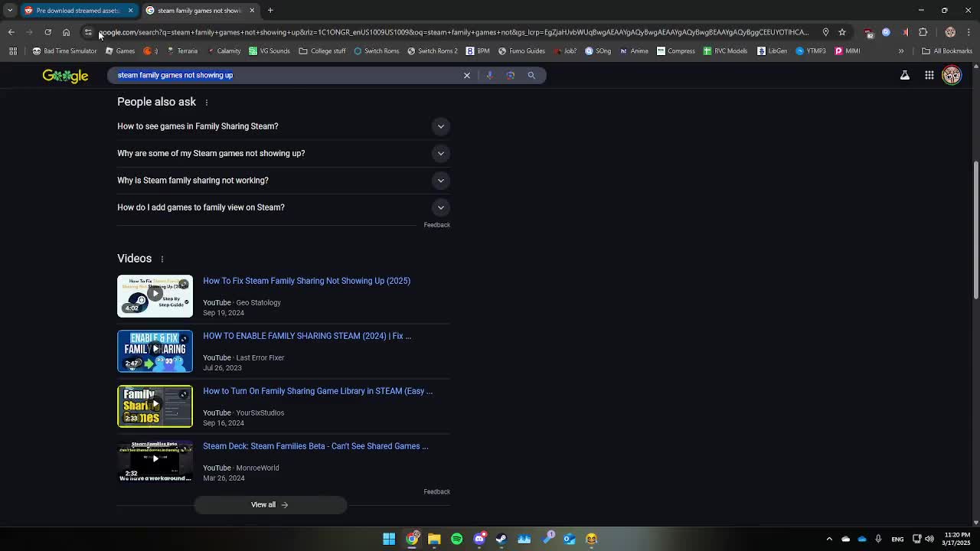Open Videos section options menu
This screenshot has height=551, width=980.
coord(162,259)
